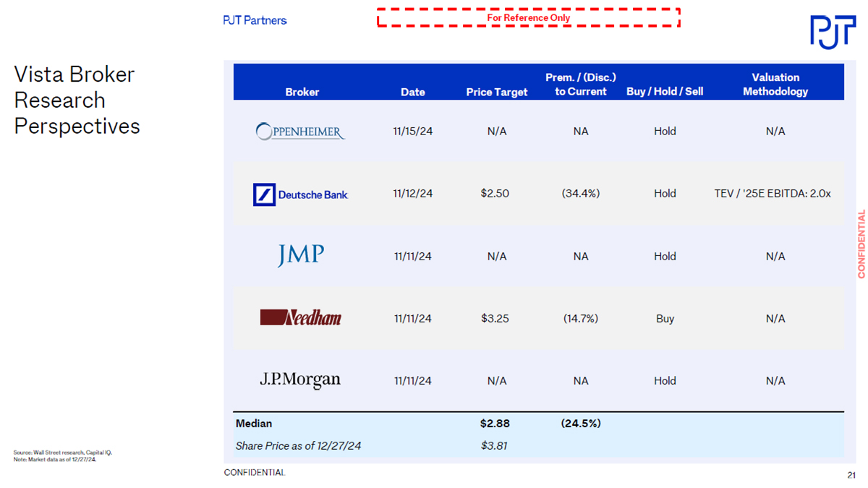Select the Date column header
The width and height of the screenshot is (868, 488).
pos(413,92)
